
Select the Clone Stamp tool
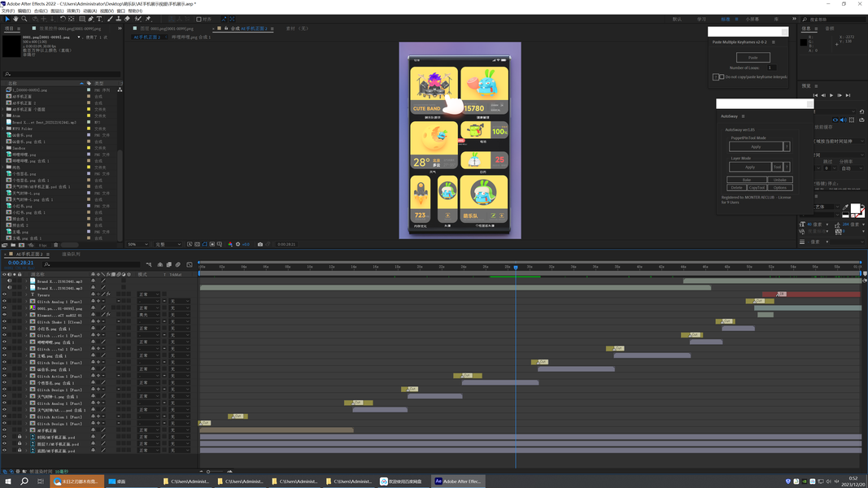(119, 19)
